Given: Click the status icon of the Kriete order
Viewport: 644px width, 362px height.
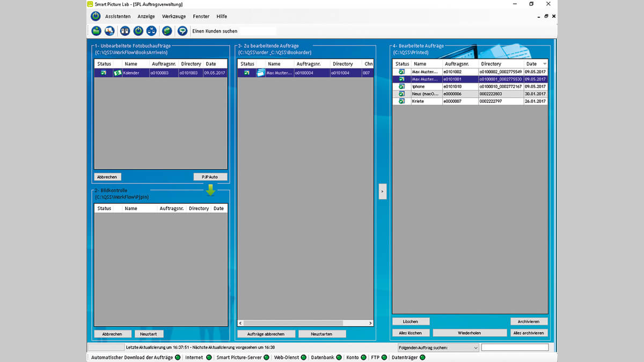Looking at the screenshot, I should (x=401, y=101).
